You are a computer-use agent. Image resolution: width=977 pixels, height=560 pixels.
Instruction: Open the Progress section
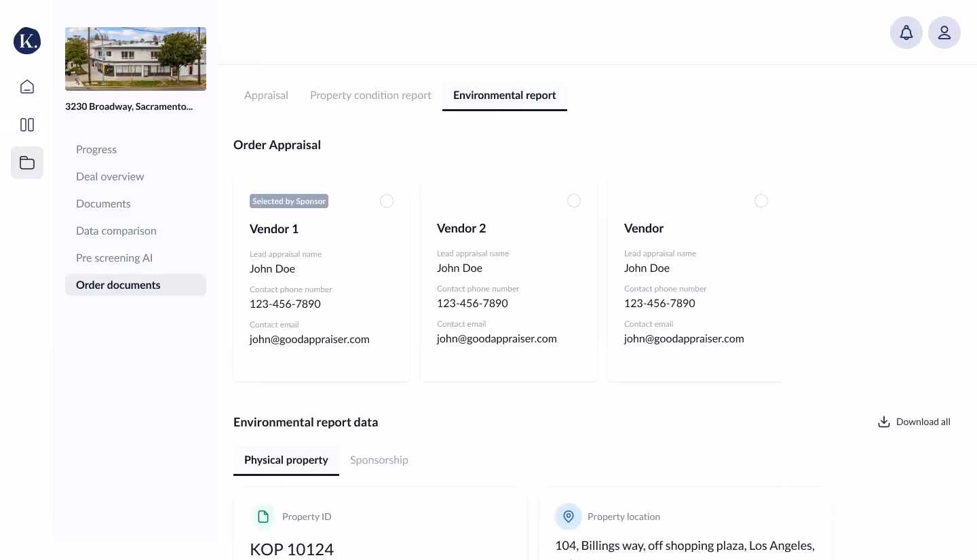(96, 149)
